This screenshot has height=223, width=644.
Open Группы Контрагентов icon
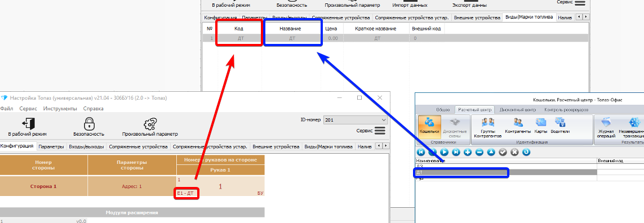(487, 127)
